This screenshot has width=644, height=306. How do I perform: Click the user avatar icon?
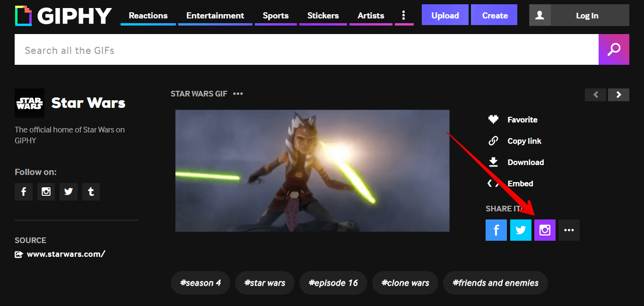click(540, 15)
